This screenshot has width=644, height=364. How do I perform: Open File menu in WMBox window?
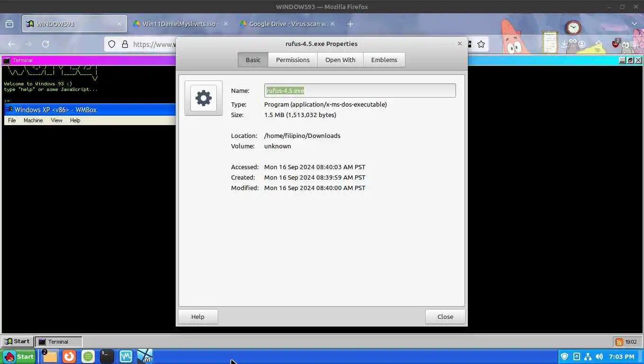pyautogui.click(x=12, y=120)
